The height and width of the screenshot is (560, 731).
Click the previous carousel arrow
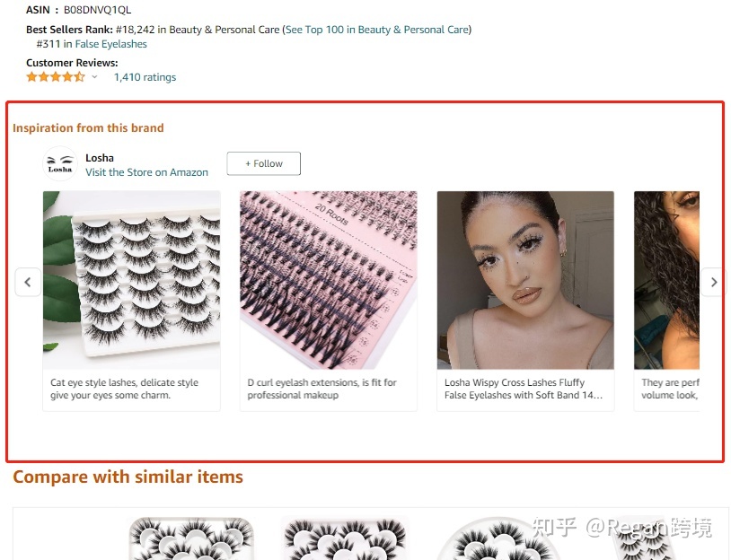coord(28,282)
